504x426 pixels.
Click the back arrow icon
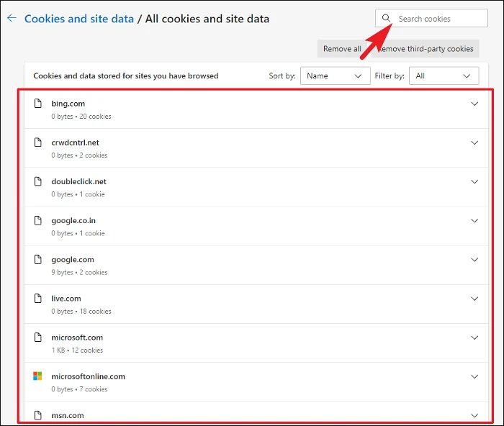[12, 18]
